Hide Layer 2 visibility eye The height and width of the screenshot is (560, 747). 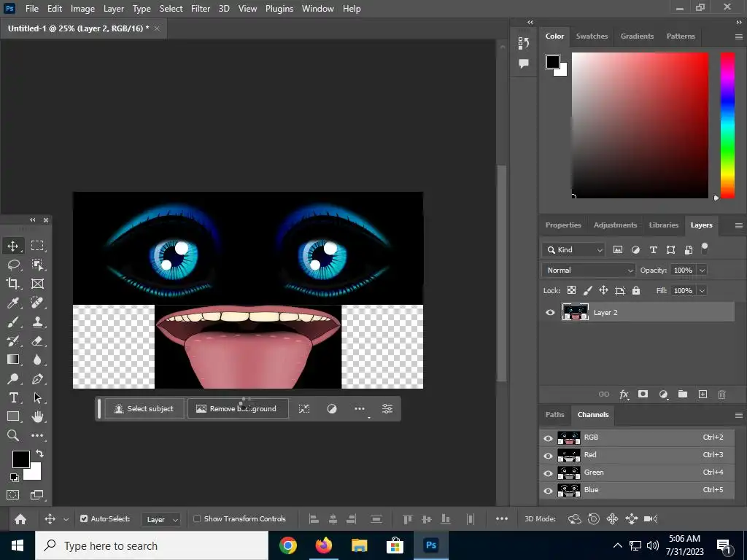pyautogui.click(x=550, y=312)
